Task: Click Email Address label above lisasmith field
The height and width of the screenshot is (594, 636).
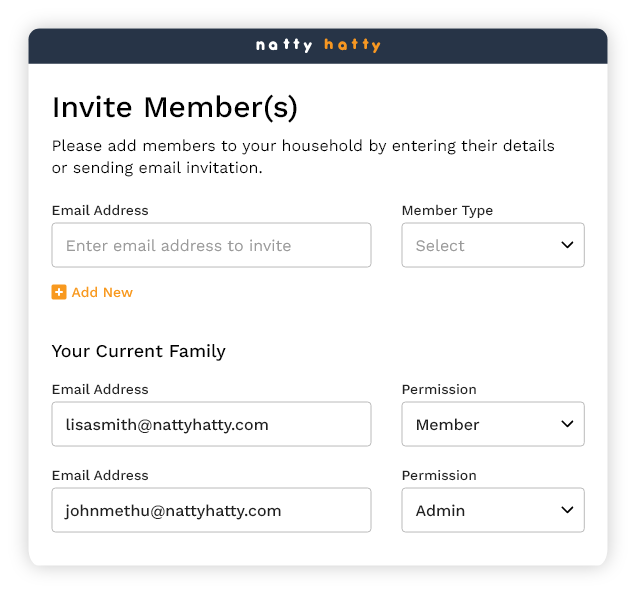Action: pos(100,389)
